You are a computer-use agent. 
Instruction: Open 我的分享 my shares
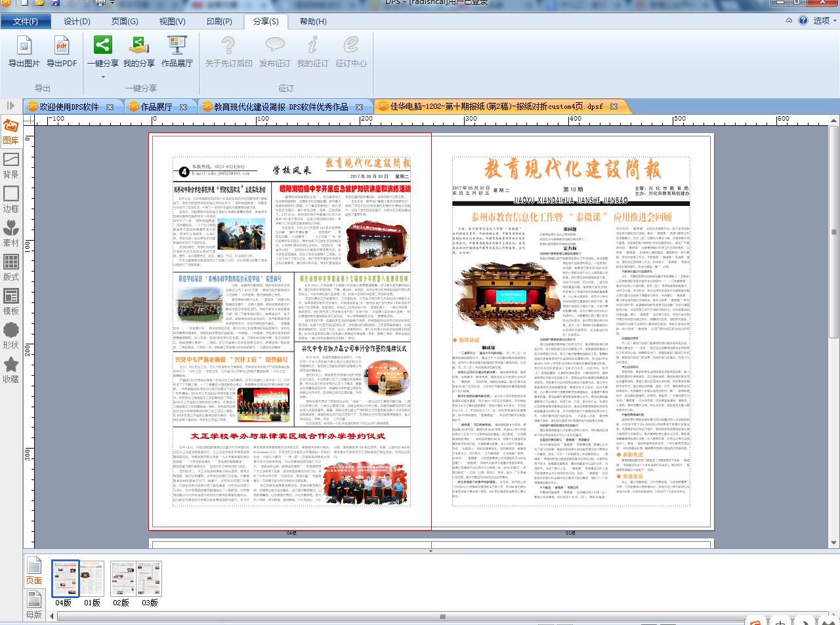pos(139,52)
